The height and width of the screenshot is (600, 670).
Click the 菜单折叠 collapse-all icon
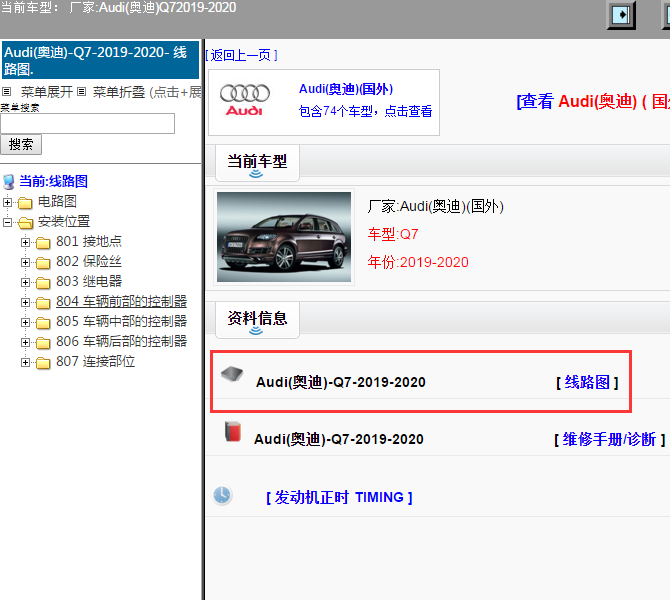pyautogui.click(x=81, y=91)
